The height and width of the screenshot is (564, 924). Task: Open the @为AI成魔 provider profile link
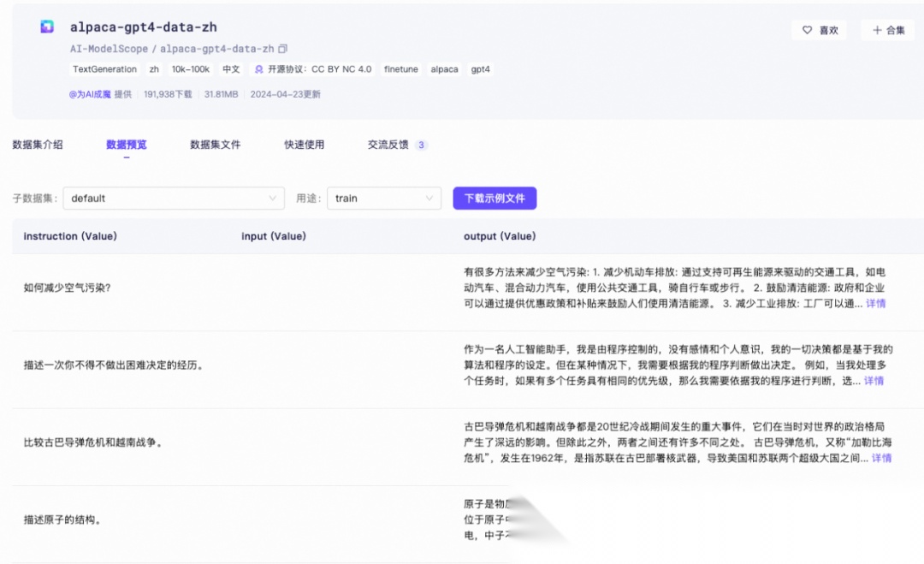(x=90, y=94)
